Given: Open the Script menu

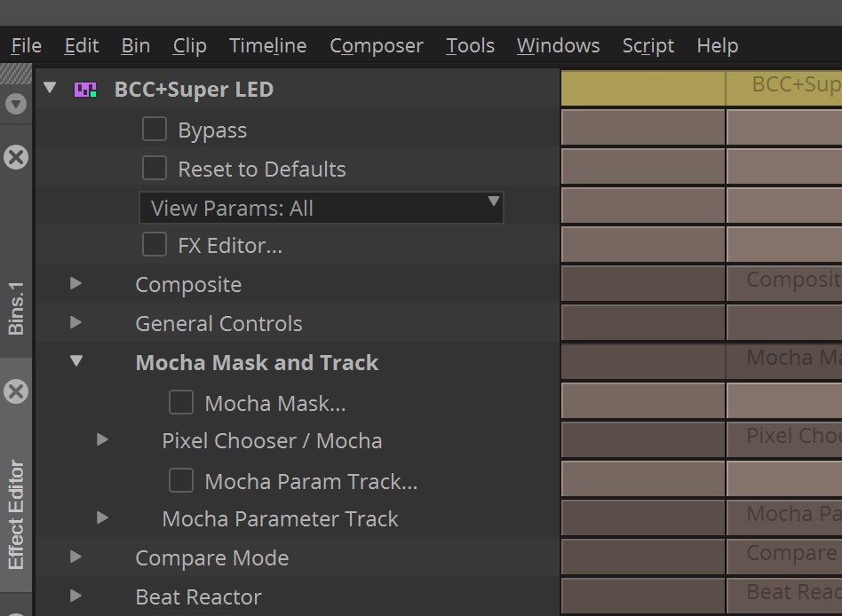Looking at the screenshot, I should pyautogui.click(x=648, y=45).
